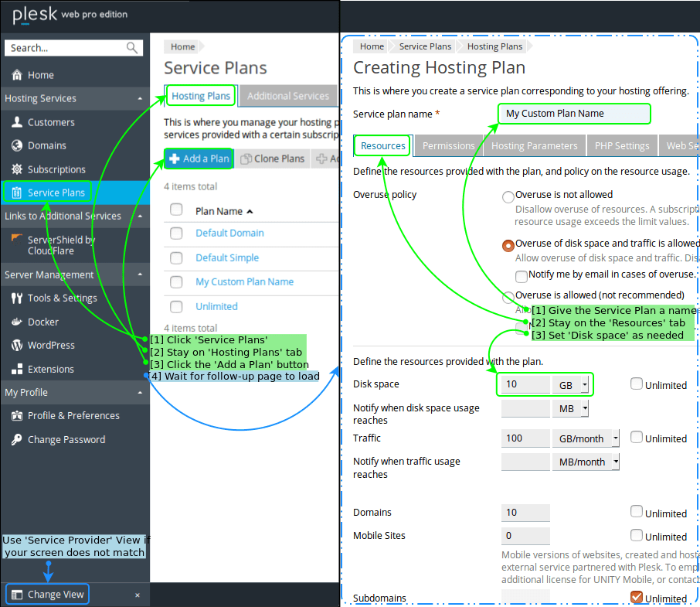Open Domains via globe icon
Screen dimensions: 700x607
pos(17,145)
